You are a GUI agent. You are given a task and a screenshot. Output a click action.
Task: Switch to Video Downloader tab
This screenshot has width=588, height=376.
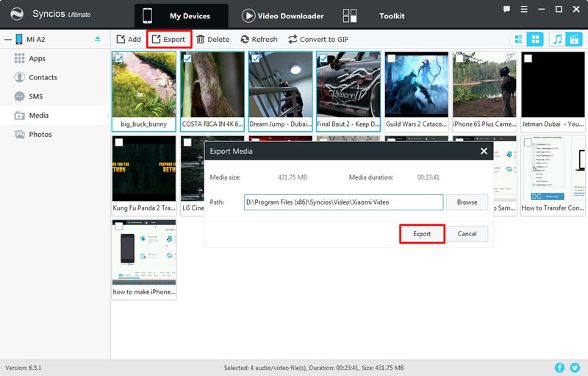point(283,15)
